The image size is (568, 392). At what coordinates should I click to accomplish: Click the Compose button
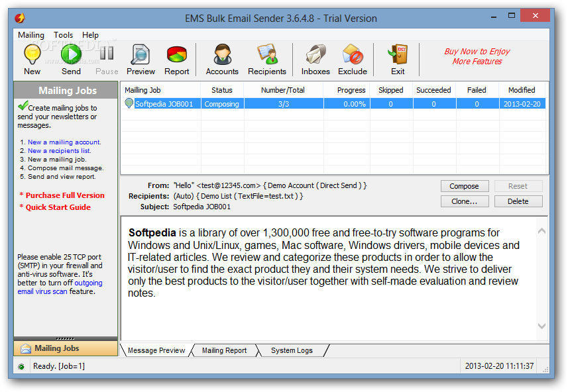coord(465,186)
